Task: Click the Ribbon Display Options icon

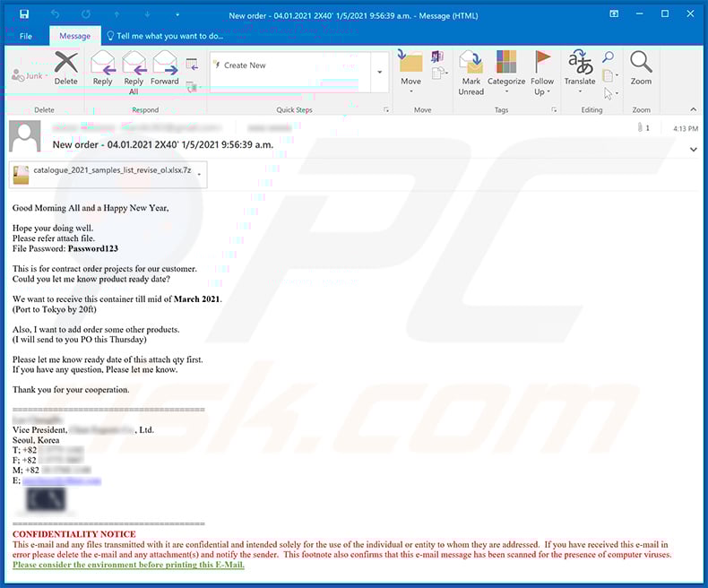Action: click(x=614, y=14)
